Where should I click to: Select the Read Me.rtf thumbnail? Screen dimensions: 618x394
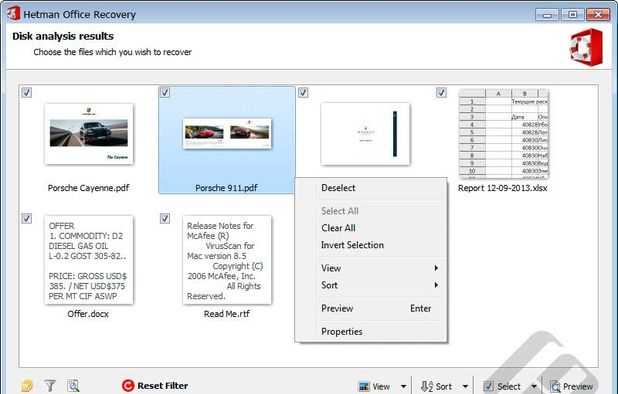(227, 260)
